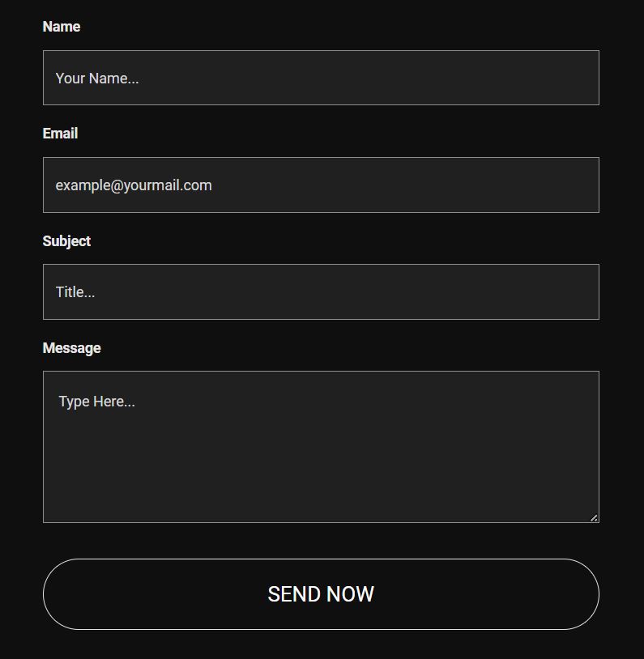Place cursor in the message subject box
Screen dimensions: 644x659
[x=365, y=291]
